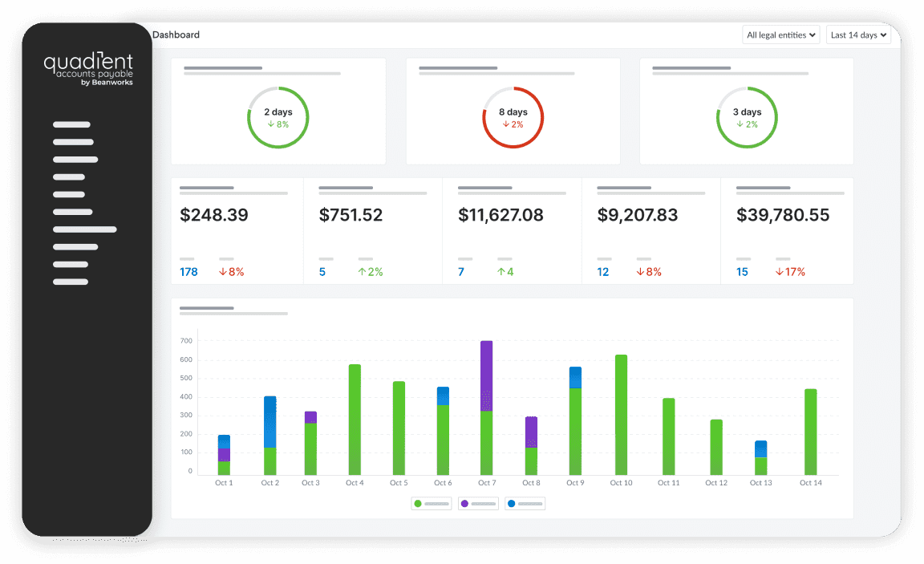The height and width of the screenshot is (564, 924).
Task: Open the fourth sidebar navigation item
Action: pos(73,177)
